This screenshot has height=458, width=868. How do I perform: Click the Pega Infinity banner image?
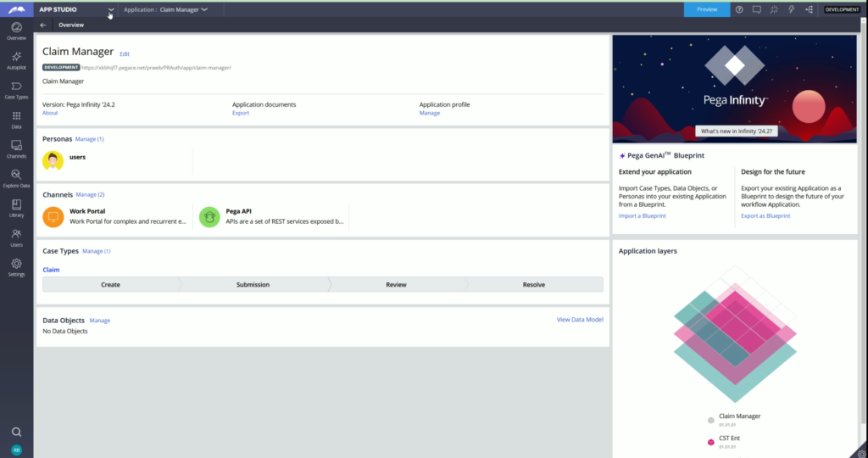point(735,89)
